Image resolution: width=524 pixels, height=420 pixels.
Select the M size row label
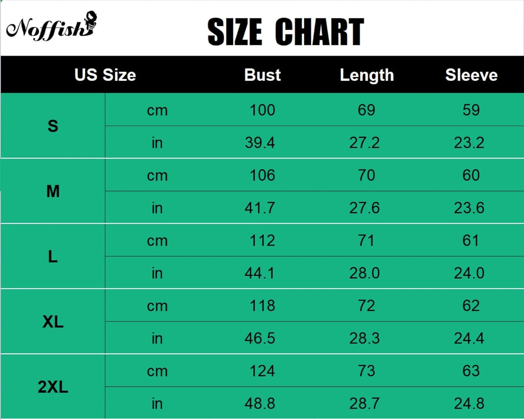tap(53, 191)
